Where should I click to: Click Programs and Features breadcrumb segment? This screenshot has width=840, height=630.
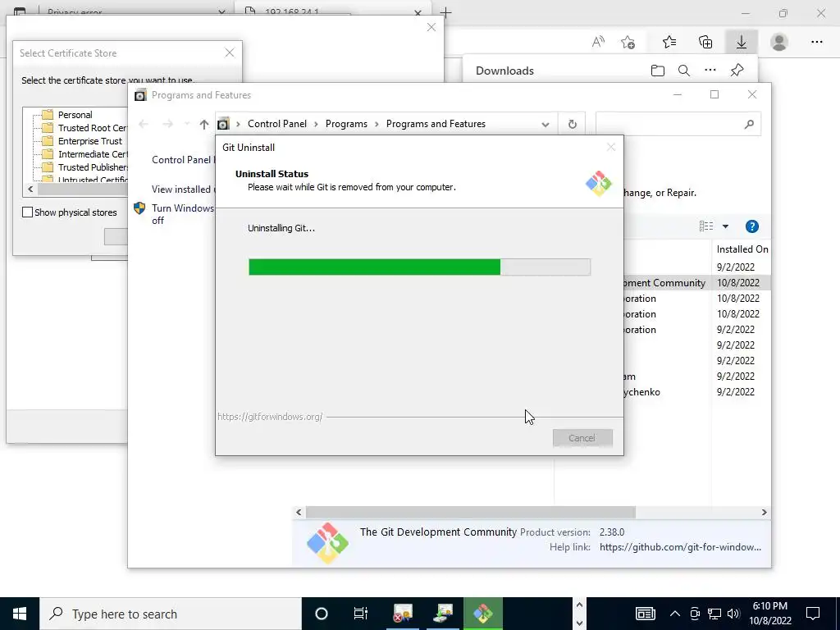click(436, 124)
